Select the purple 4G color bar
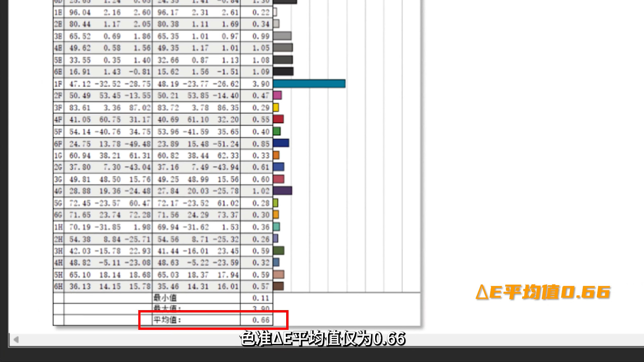 pyautogui.click(x=283, y=191)
